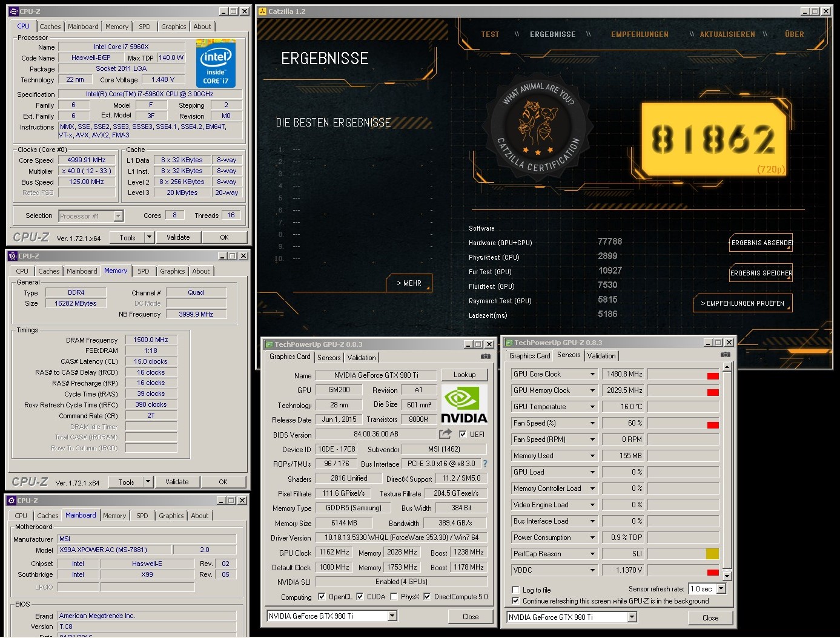Toggle the CUDA computing checkbox
Viewport: 840px width, 638px height.
point(360,597)
